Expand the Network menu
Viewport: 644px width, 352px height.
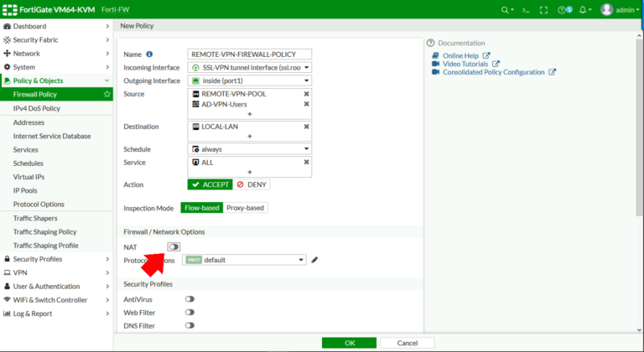click(56, 54)
